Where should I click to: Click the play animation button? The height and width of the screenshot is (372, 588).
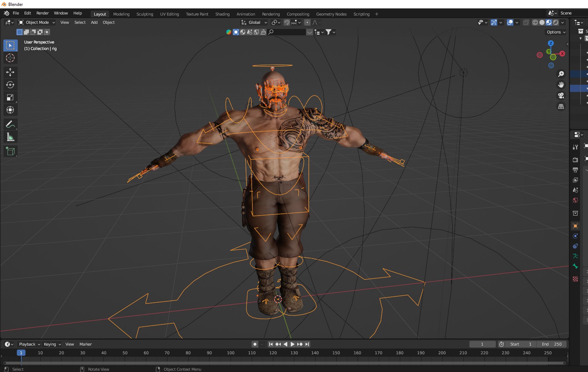click(292, 344)
